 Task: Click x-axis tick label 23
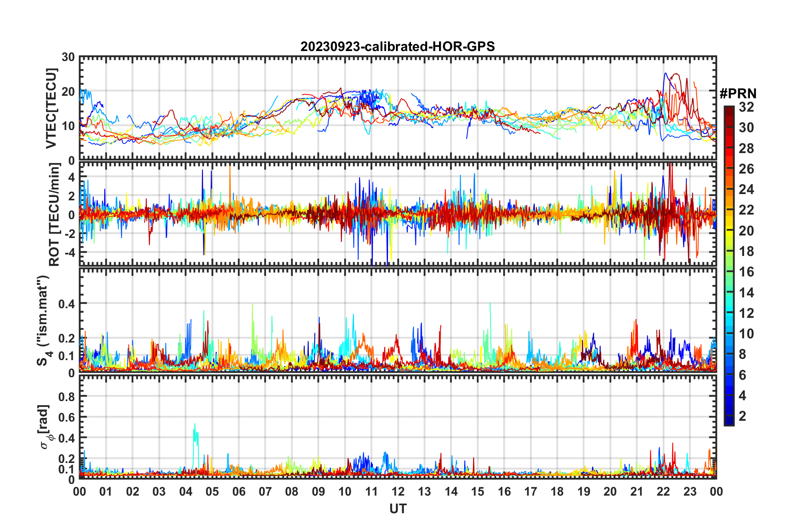click(690, 491)
